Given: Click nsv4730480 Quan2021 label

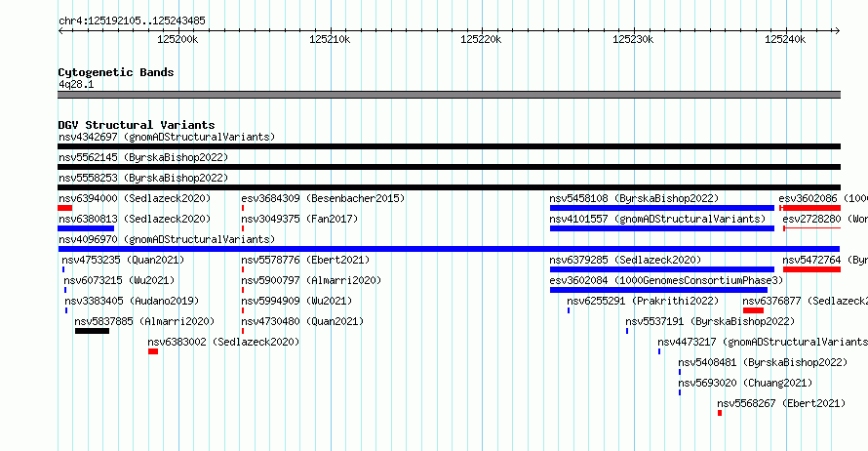Looking at the screenshot, I should [302, 321].
